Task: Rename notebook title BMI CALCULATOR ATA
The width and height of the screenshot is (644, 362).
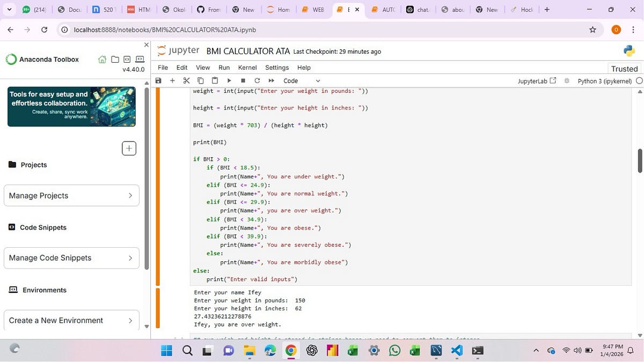Action: pos(248,51)
